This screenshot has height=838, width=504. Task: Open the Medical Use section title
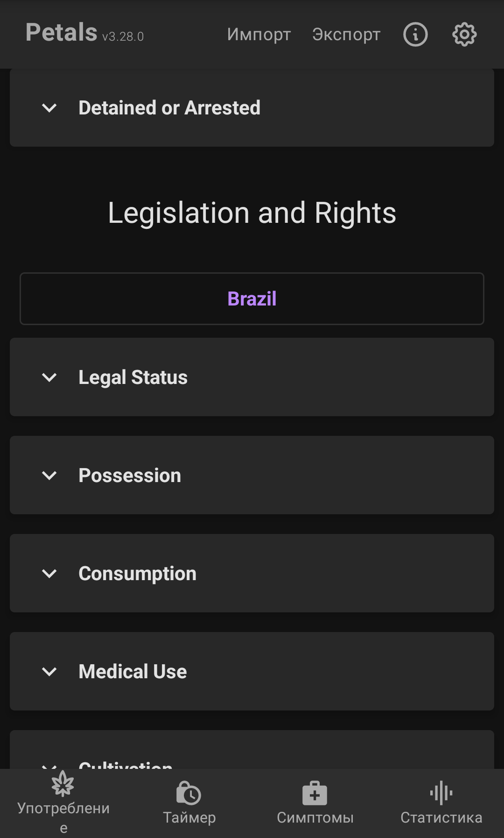tap(133, 672)
